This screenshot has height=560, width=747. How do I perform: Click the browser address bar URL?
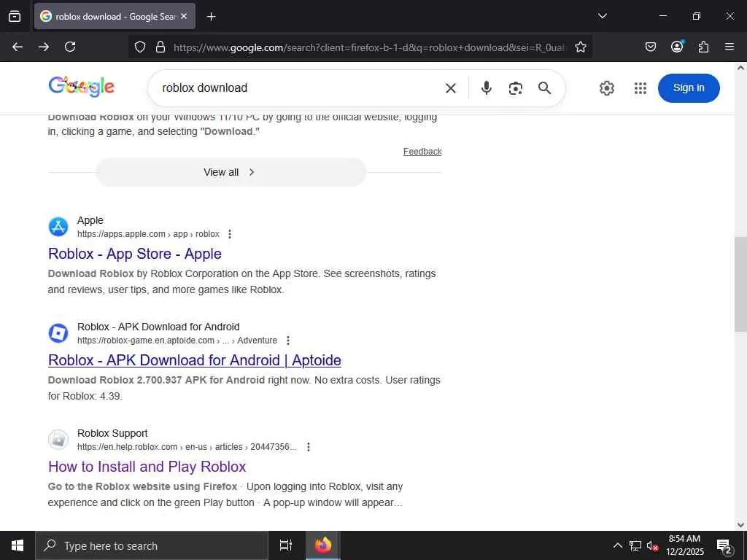[369, 47]
